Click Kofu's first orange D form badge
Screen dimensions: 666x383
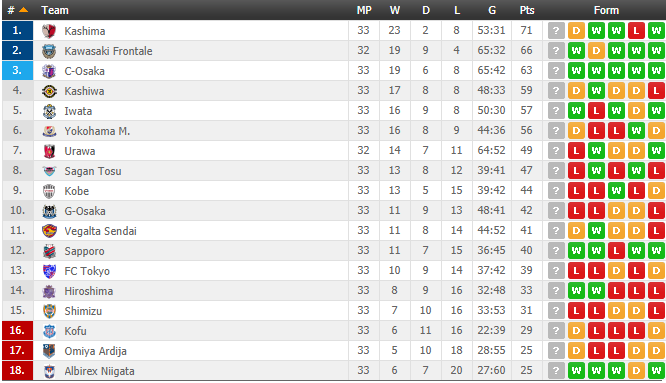click(x=576, y=331)
